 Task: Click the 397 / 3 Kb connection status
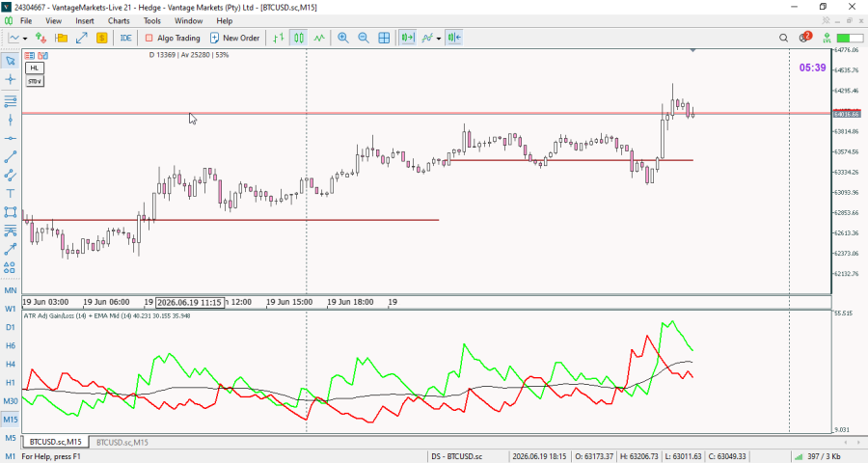click(x=818, y=456)
